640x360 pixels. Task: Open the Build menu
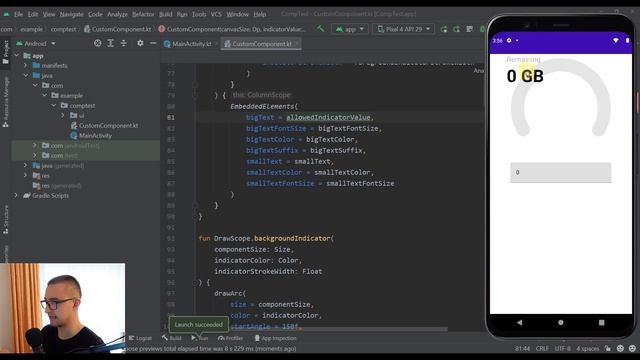(x=165, y=14)
